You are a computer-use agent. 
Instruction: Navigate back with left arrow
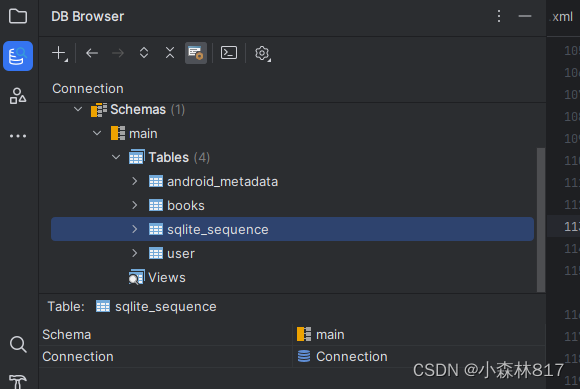point(92,53)
